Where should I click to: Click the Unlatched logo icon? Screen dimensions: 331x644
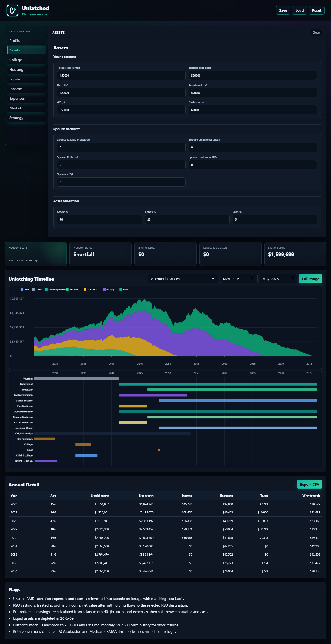pos(12,10)
